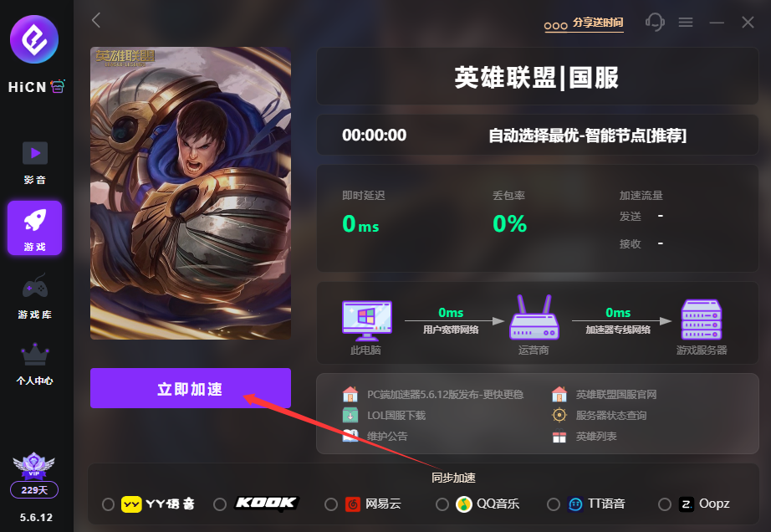Click the VIP badge with 229天

coord(34,475)
